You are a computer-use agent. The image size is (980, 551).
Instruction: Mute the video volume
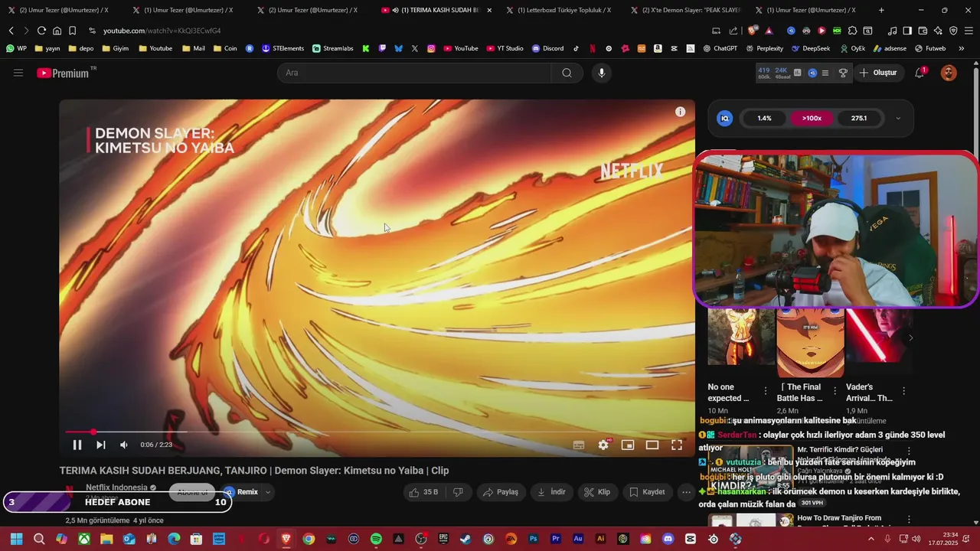124,445
